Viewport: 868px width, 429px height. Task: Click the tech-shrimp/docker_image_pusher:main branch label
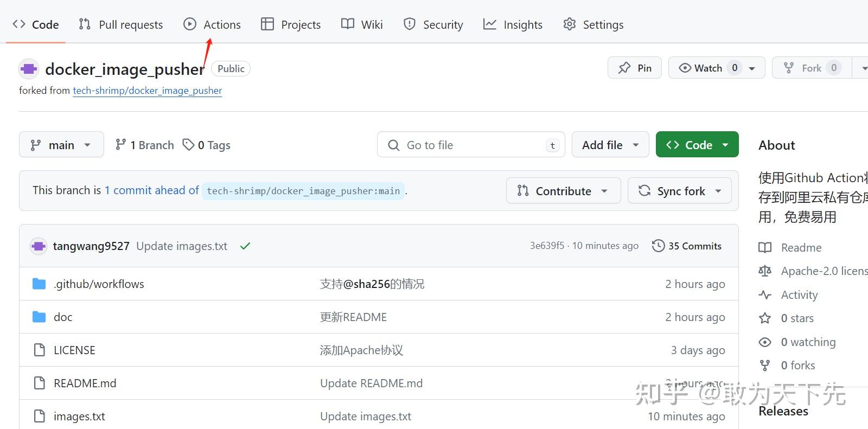tap(303, 191)
